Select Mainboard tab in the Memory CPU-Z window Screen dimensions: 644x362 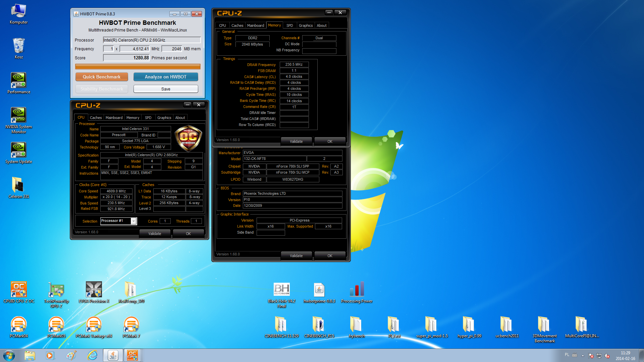256,25
